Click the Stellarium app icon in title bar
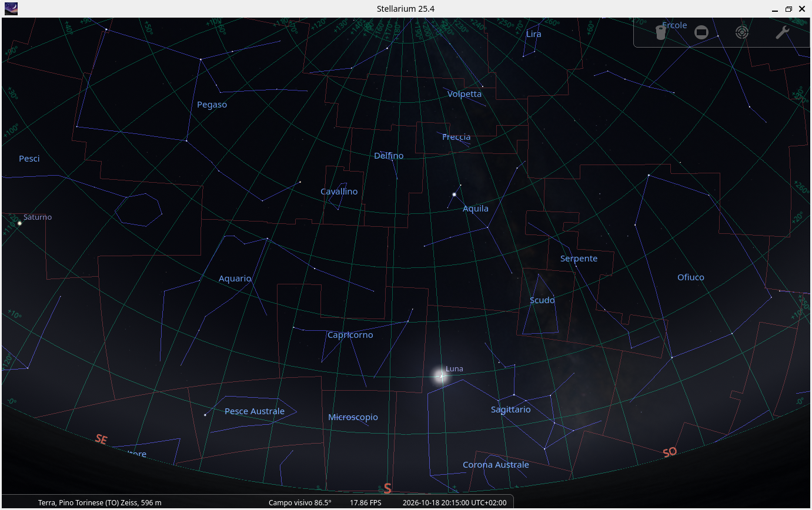812x510 pixels. (11, 9)
